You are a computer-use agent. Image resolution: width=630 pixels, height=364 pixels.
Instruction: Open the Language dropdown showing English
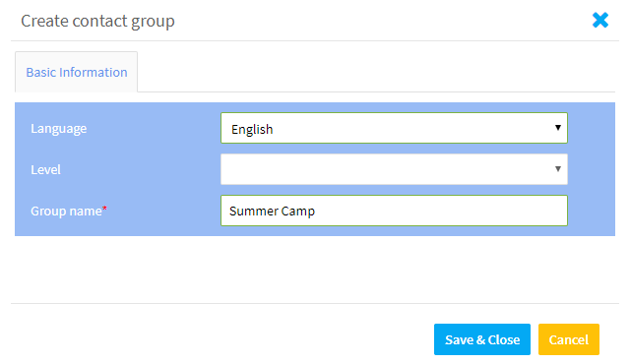(x=394, y=128)
